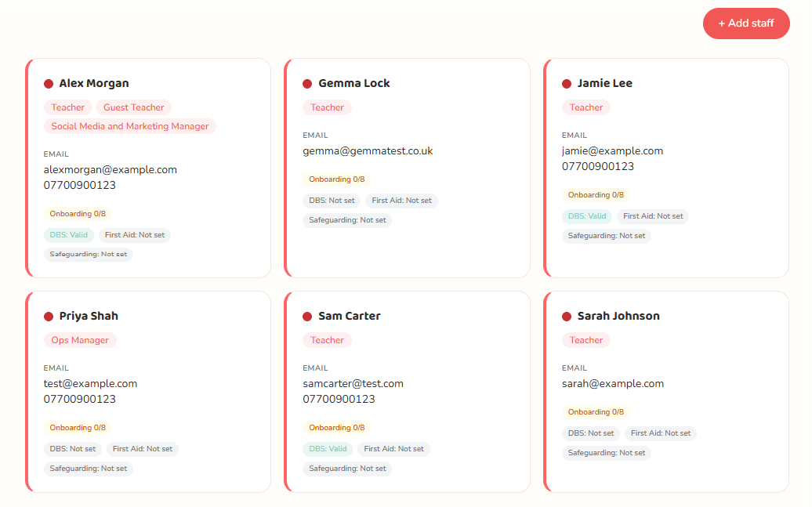The image size is (812, 507).
Task: Click Sam Carter's First Aid: Not set badge
Action: tap(393, 449)
